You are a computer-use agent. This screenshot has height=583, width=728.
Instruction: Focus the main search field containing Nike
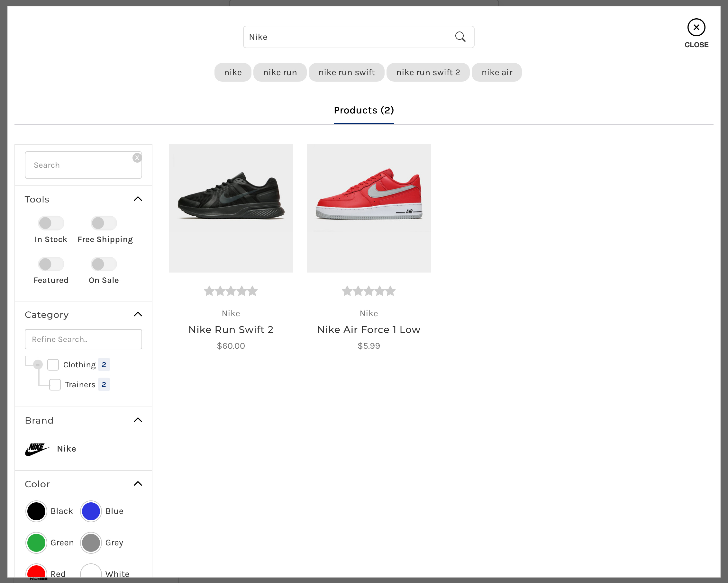click(x=359, y=37)
